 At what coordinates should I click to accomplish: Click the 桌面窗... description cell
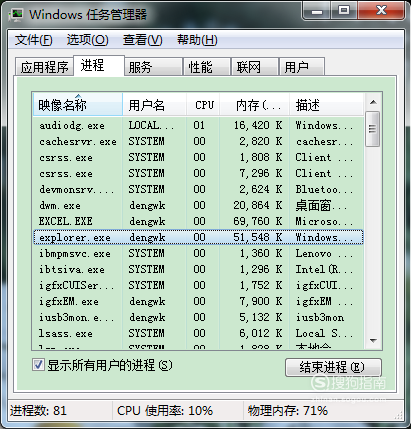(x=321, y=205)
